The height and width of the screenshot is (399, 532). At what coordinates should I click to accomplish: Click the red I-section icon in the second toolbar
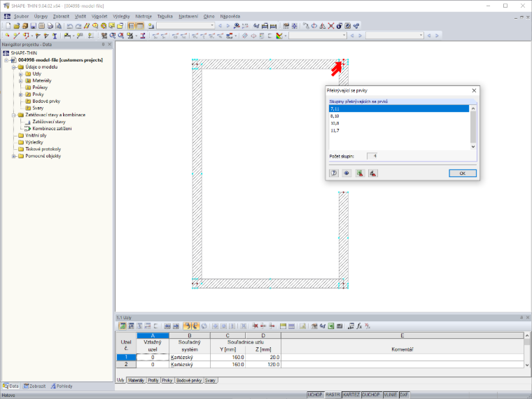(x=143, y=36)
